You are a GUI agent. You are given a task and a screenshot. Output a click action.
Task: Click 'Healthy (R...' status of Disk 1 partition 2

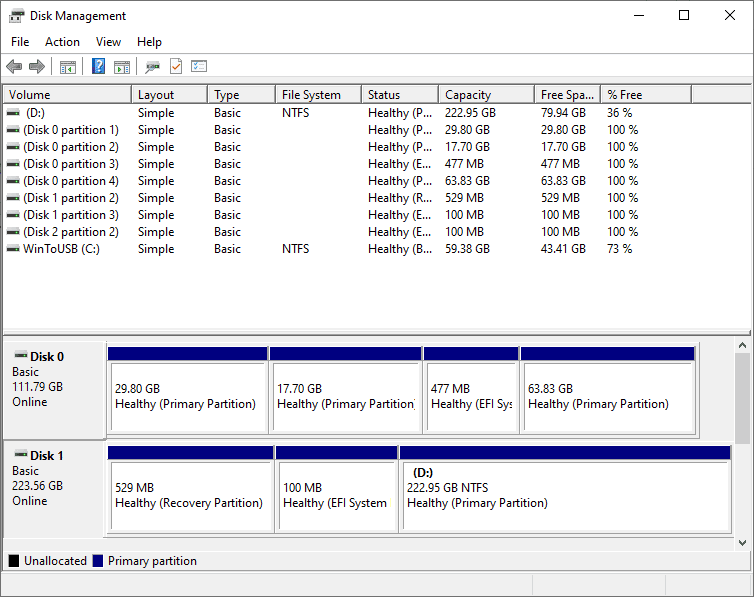[400, 198]
